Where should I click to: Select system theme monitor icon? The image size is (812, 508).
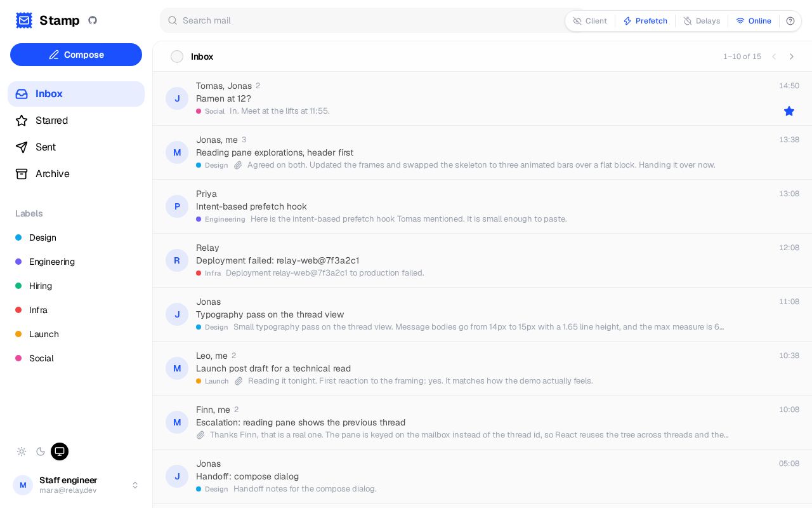click(60, 451)
